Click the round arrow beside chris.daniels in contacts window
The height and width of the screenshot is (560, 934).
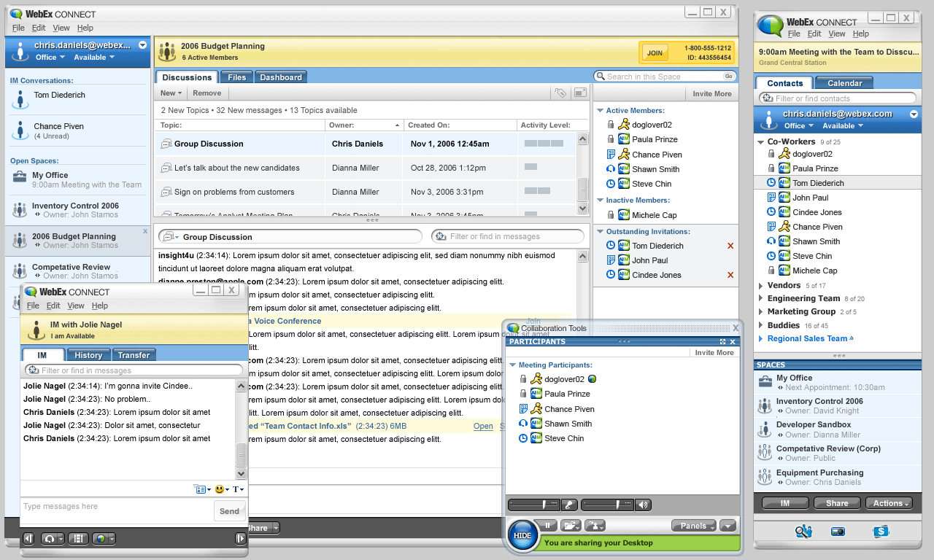tap(914, 114)
